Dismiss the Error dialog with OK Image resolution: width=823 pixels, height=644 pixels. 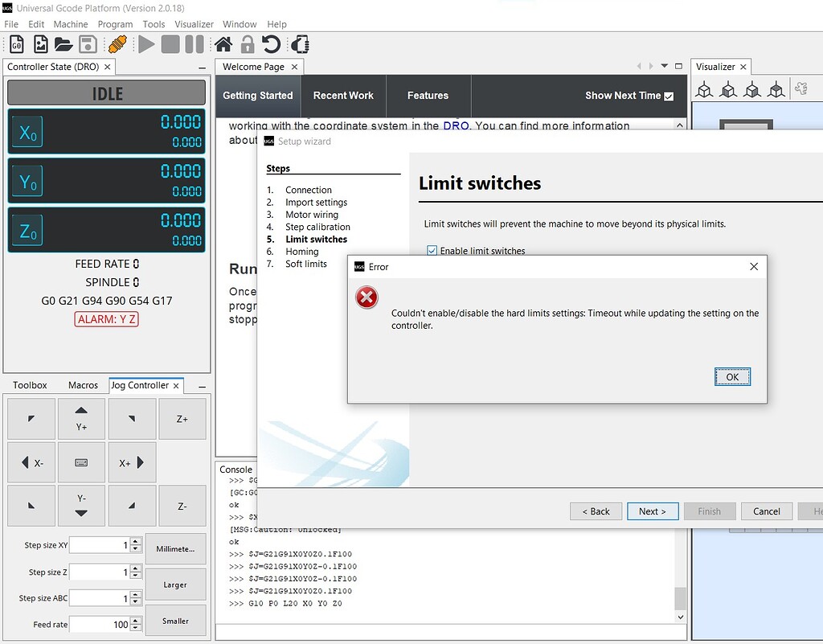732,377
